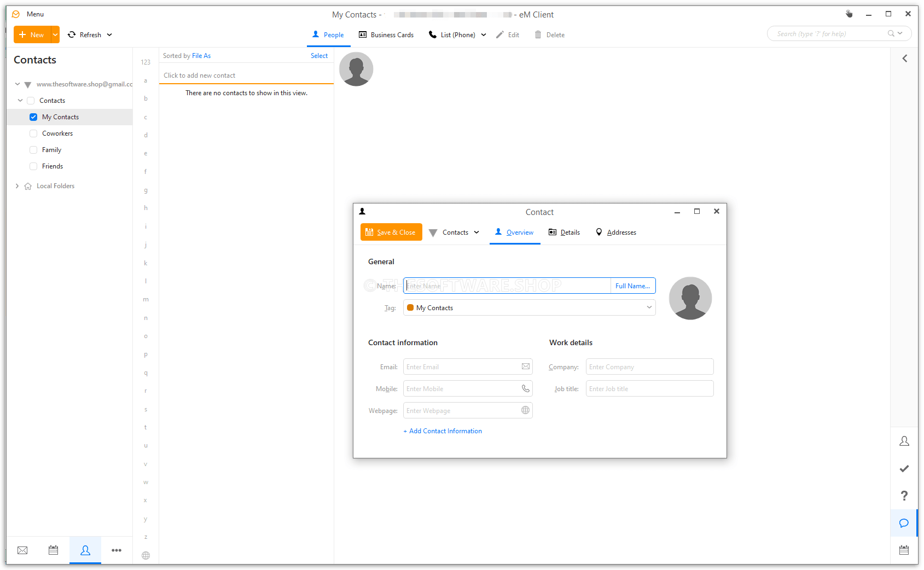Open the Mail view via envelope icon
The height and width of the screenshot is (570, 924).
click(x=22, y=550)
